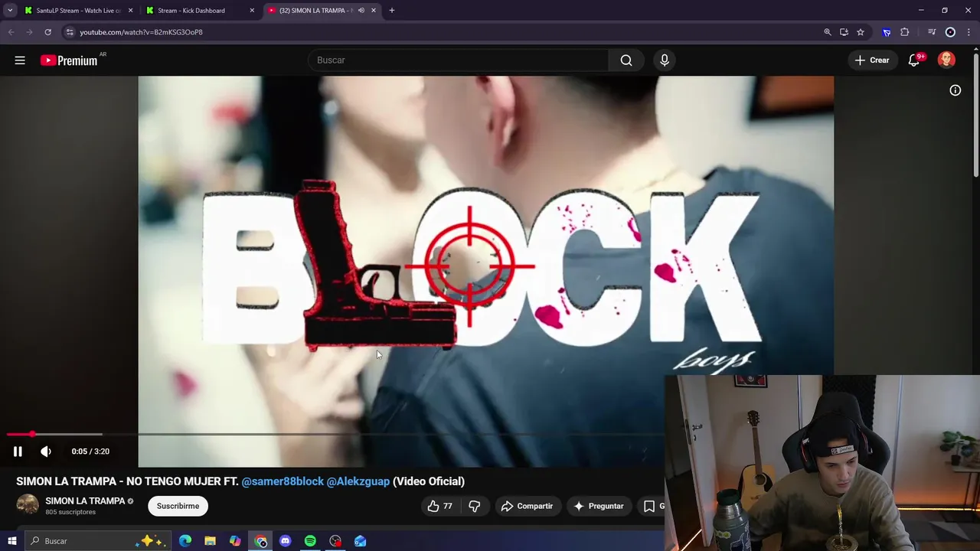Open the Windows Start menu
980x551 pixels.
(x=11, y=541)
